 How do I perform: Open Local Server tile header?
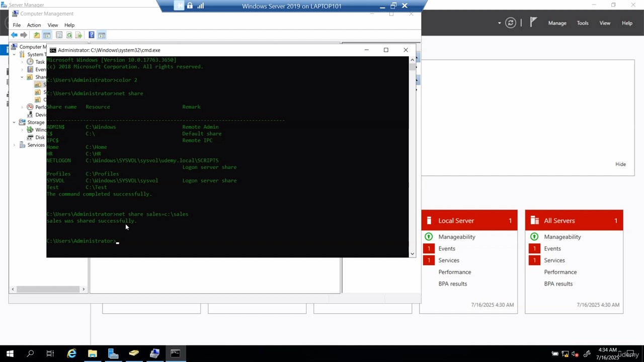point(469,221)
